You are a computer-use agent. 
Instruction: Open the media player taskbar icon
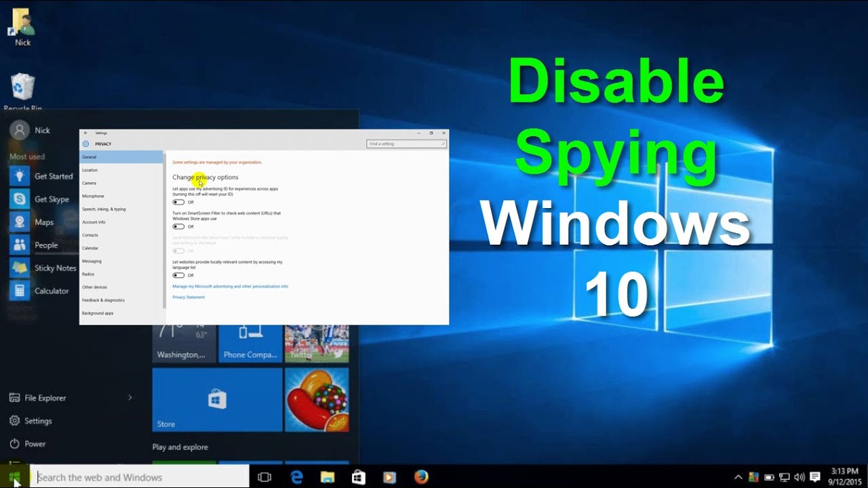[x=390, y=477]
